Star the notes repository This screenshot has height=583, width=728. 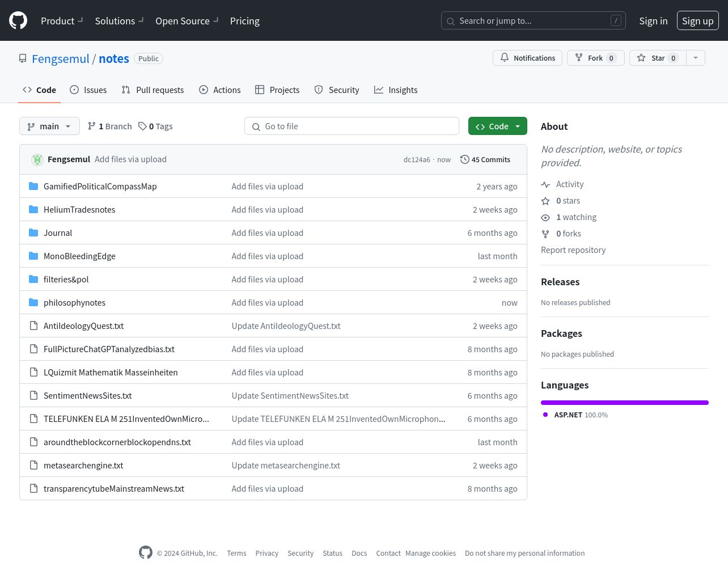pyautogui.click(x=658, y=58)
